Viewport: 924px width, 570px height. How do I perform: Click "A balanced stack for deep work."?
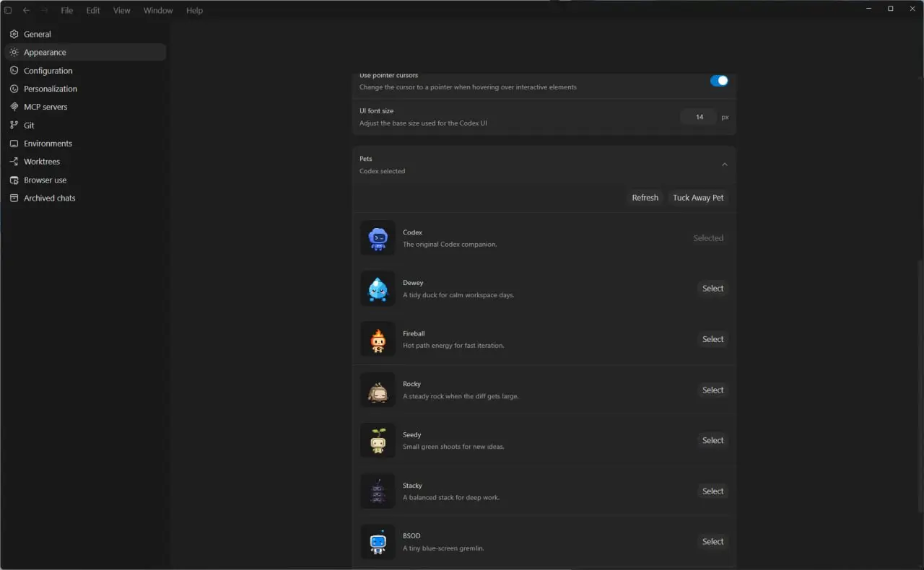[451, 498]
